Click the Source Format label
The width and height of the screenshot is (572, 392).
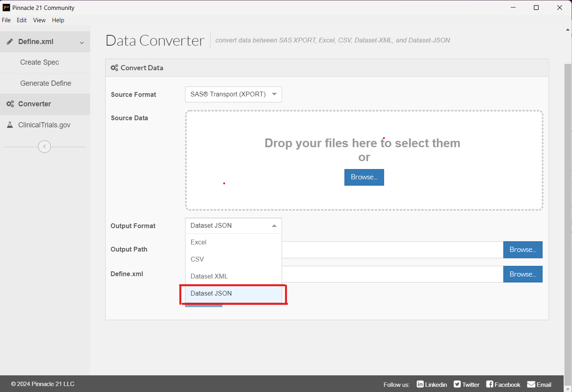coord(133,94)
